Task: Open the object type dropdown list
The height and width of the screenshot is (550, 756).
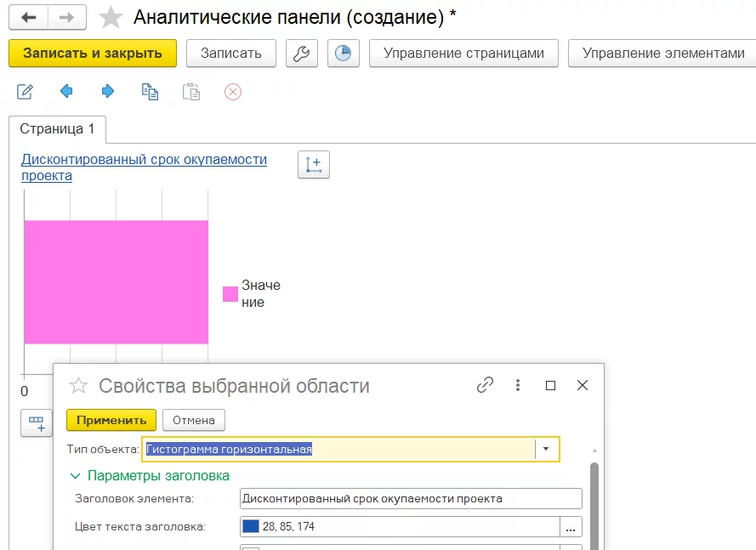Action: click(x=546, y=448)
